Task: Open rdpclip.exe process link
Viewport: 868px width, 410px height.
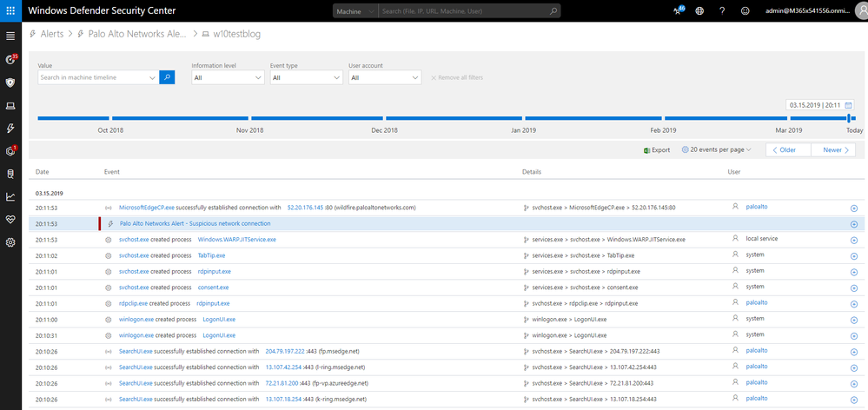Action: pyautogui.click(x=134, y=303)
